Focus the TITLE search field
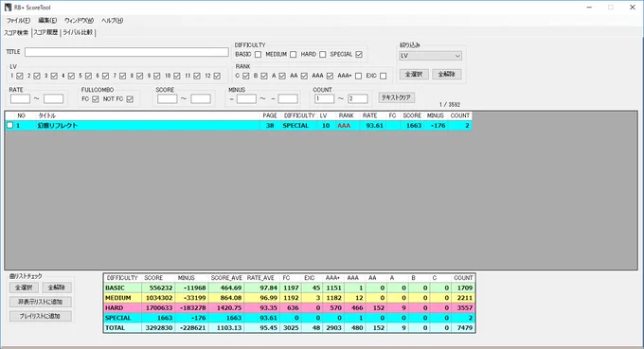 click(127, 52)
